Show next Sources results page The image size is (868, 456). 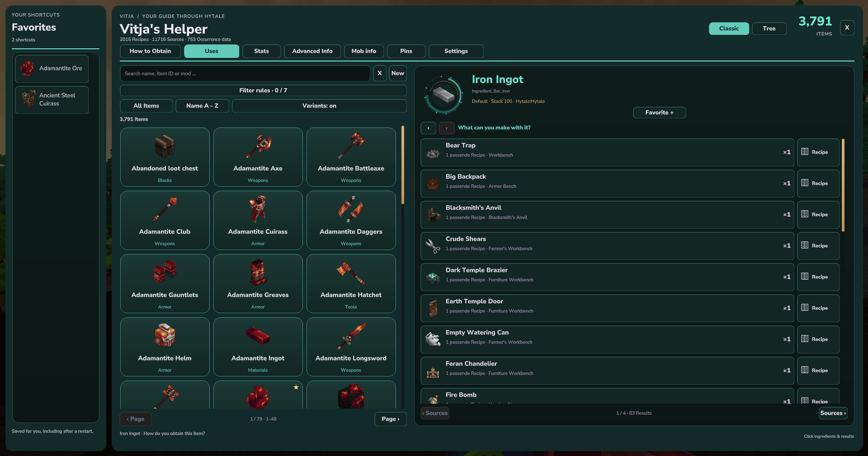pos(833,413)
